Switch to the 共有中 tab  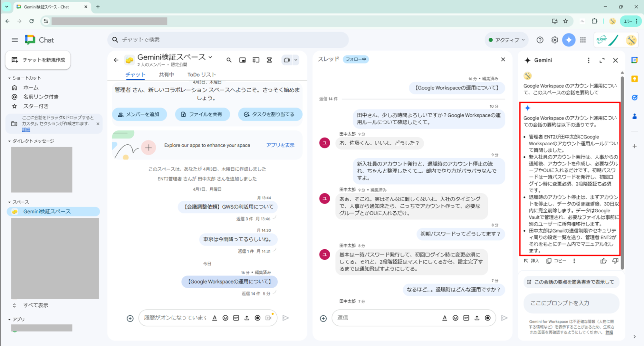click(x=166, y=74)
